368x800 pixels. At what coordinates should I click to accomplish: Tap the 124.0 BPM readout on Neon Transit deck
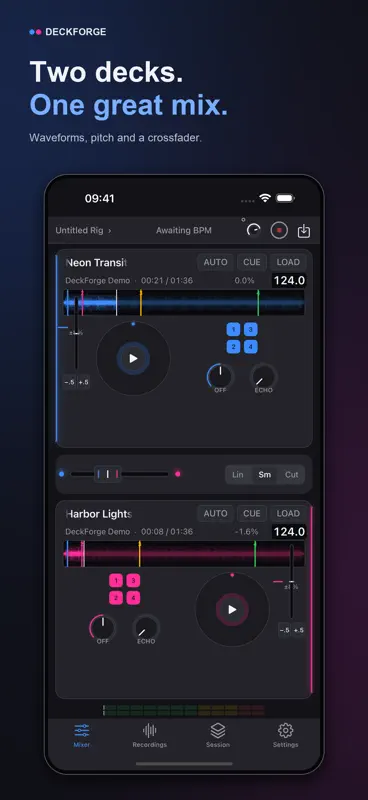click(x=289, y=281)
